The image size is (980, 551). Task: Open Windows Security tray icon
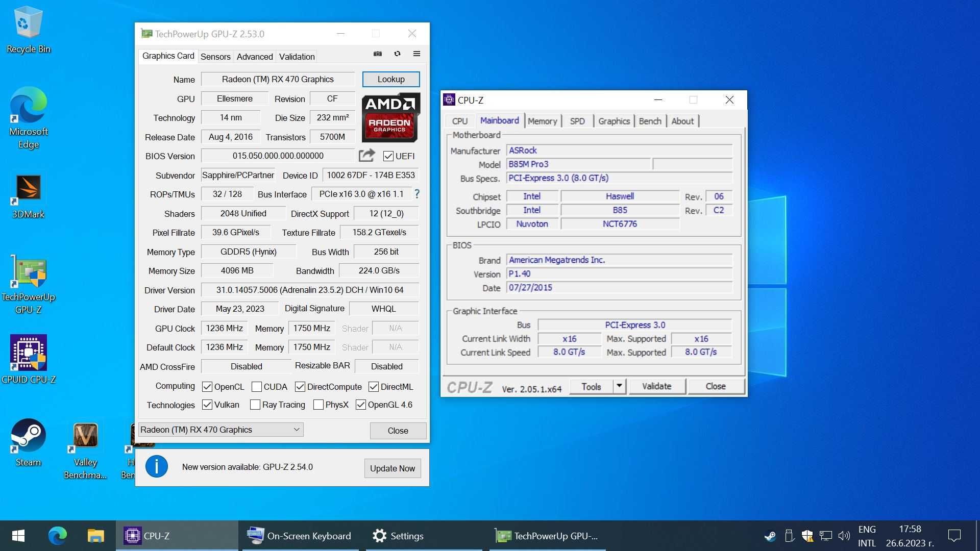[807, 536]
